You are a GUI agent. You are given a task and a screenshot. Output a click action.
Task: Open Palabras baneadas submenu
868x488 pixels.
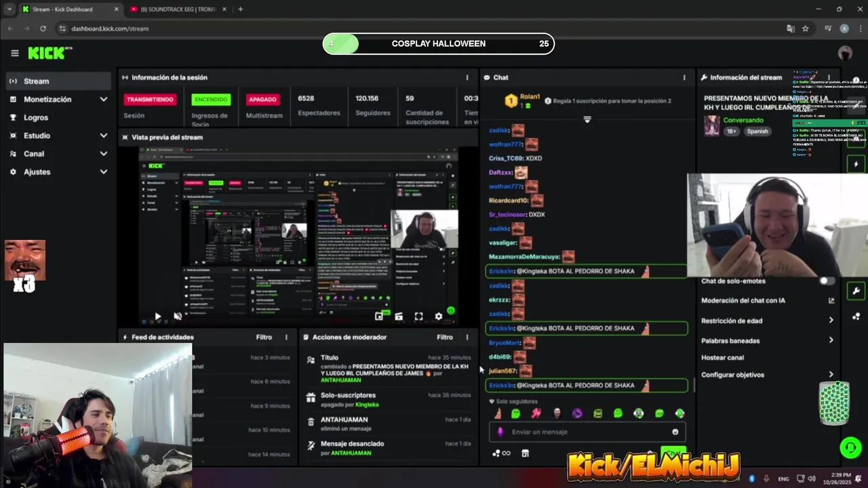pos(768,340)
